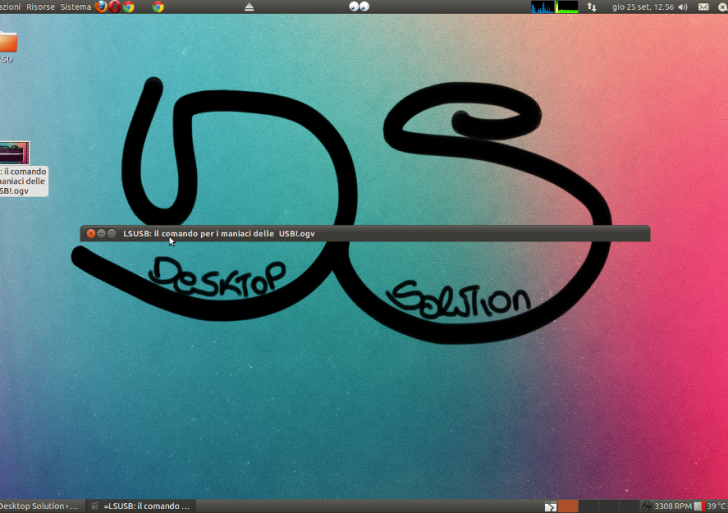Open the clock showing gio 25 set, 12.56
Viewport: 728px width, 513px height.
643,7
